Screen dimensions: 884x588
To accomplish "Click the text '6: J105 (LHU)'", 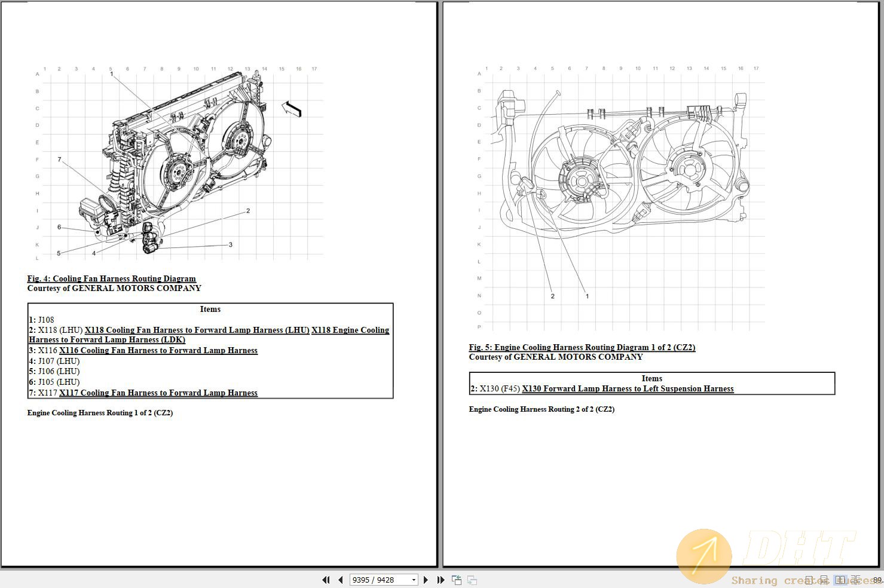I will 54,382.
